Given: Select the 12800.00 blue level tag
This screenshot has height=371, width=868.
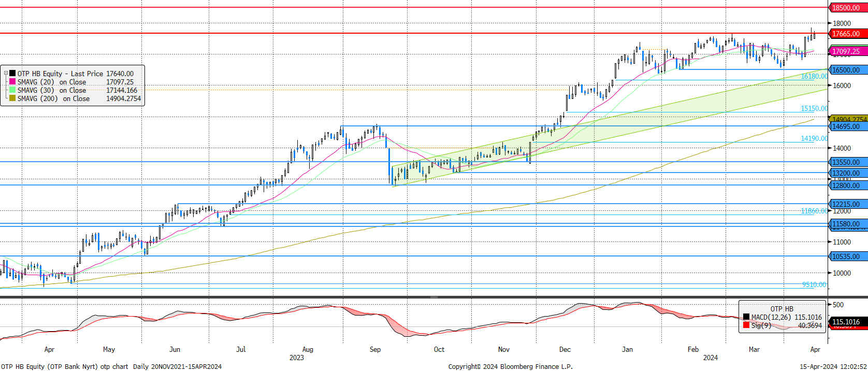Looking at the screenshot, I should (848, 186).
